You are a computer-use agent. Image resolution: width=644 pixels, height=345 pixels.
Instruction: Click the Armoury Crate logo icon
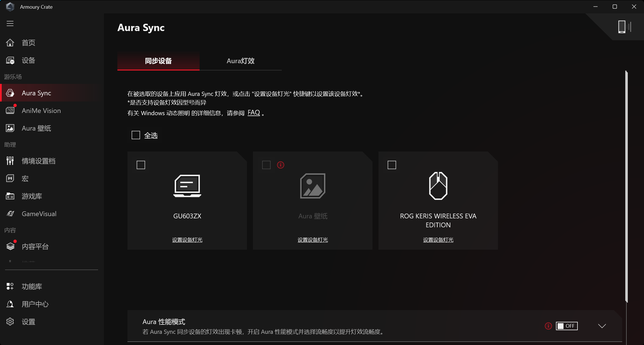(x=10, y=7)
